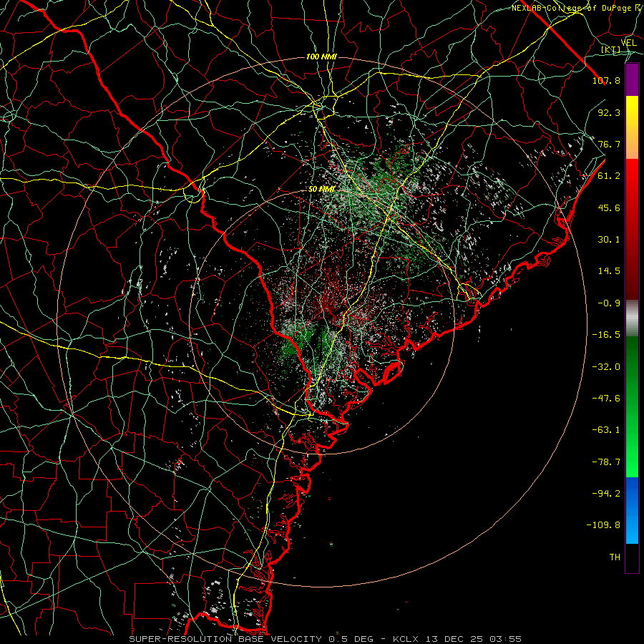
Task: Click the 100 NMI range ring label
Action: tap(321, 57)
